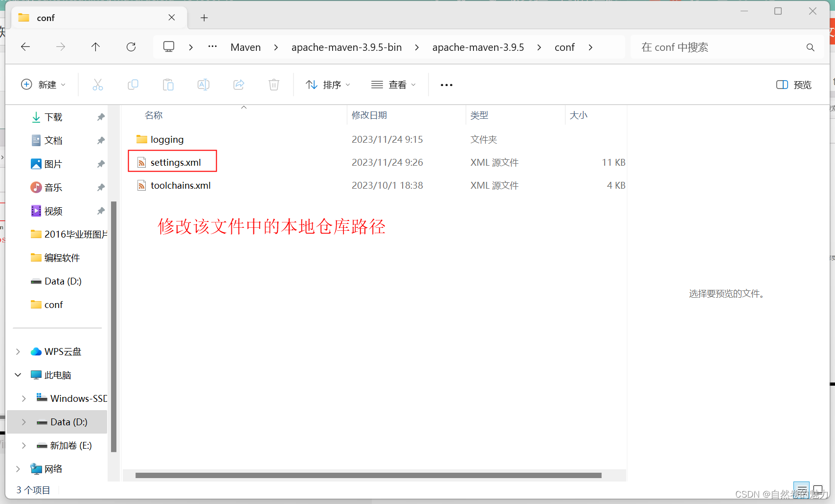The image size is (835, 504).
Task: Click the Copy icon in toolbar
Action: coord(133,85)
